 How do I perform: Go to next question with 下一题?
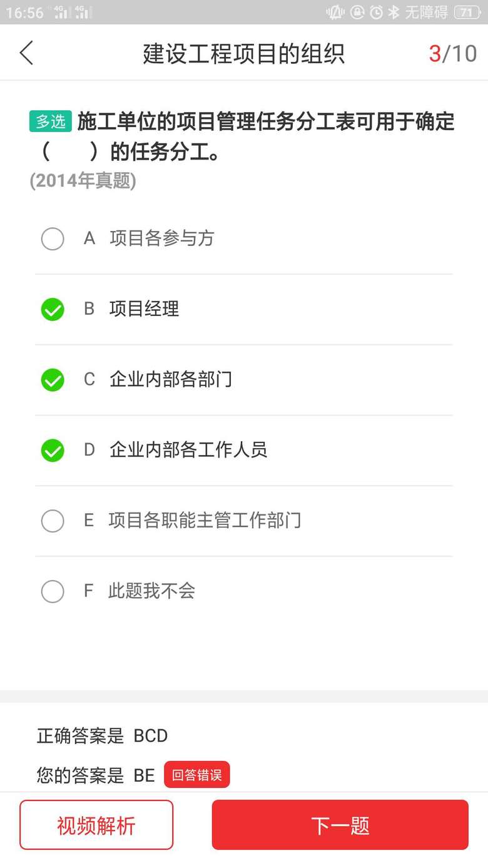340,825
